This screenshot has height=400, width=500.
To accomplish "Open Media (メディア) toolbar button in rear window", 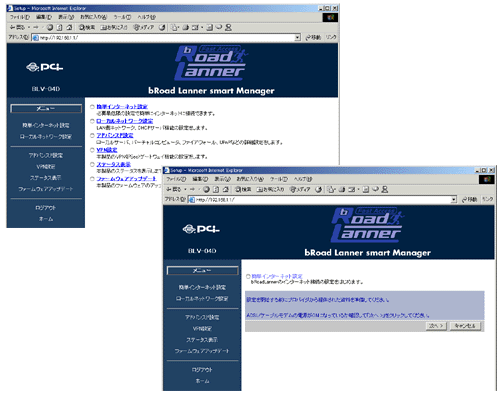I will [x=144, y=27].
